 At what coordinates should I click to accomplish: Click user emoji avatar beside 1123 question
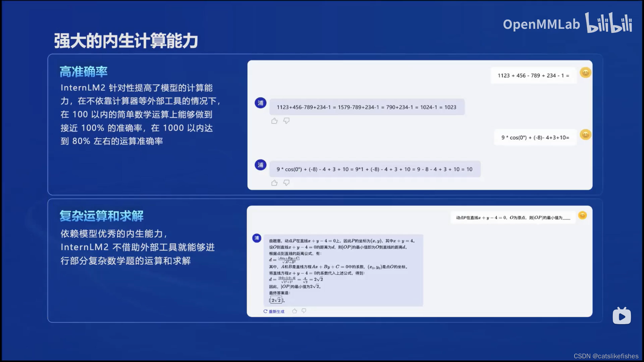click(x=585, y=73)
